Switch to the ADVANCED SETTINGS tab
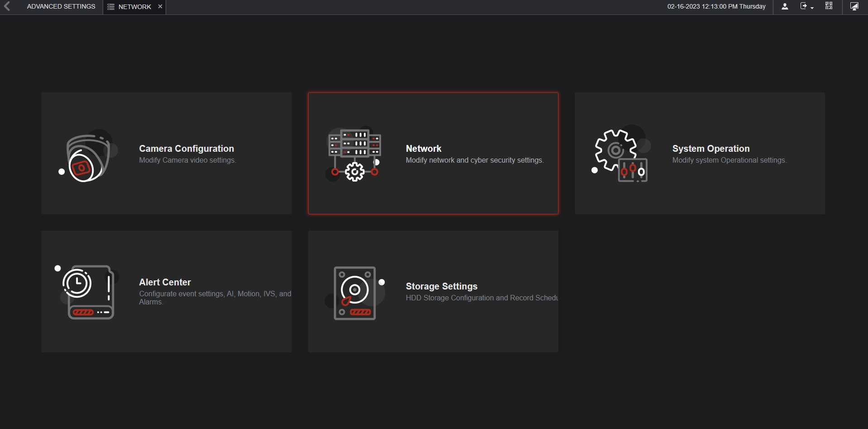 (x=61, y=6)
